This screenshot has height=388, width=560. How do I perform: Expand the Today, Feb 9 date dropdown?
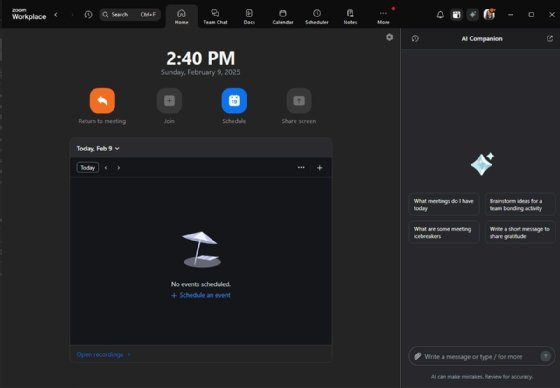(x=98, y=148)
